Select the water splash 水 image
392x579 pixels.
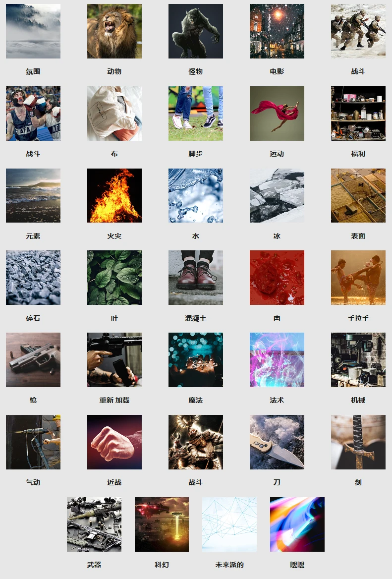click(x=196, y=195)
